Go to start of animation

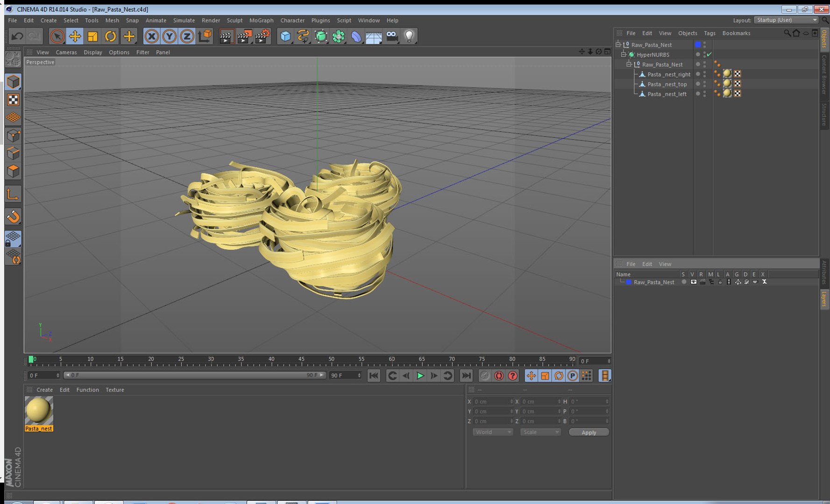(374, 376)
